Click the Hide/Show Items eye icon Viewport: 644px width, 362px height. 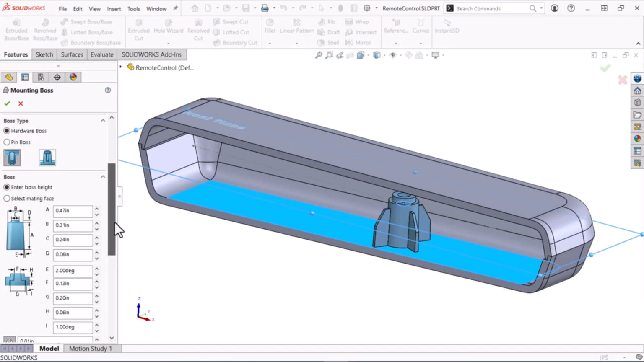(393, 55)
